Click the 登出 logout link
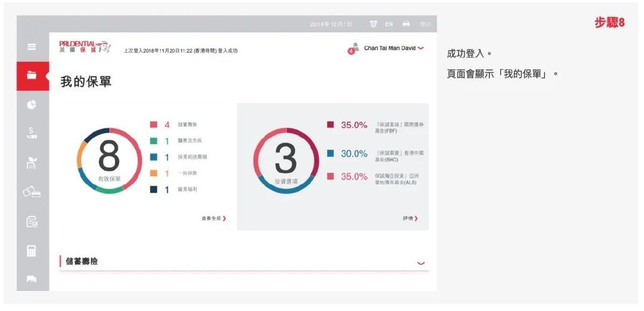The height and width of the screenshot is (311, 644). click(x=426, y=25)
